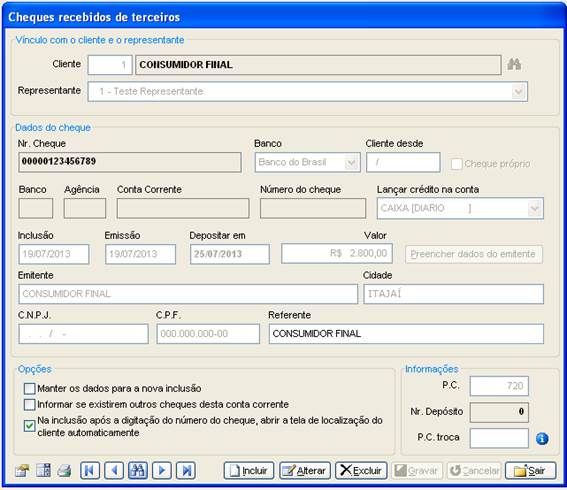The width and height of the screenshot is (567, 490).
Task: Click Preencher dados do emitente button
Action: (474, 254)
